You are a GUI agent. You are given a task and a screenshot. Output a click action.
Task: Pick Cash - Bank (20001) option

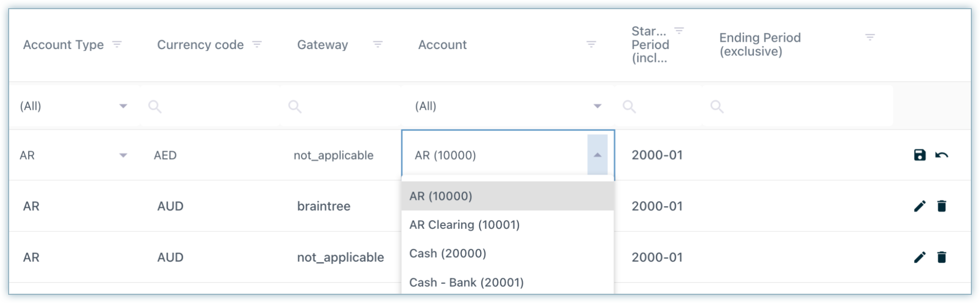point(466,282)
